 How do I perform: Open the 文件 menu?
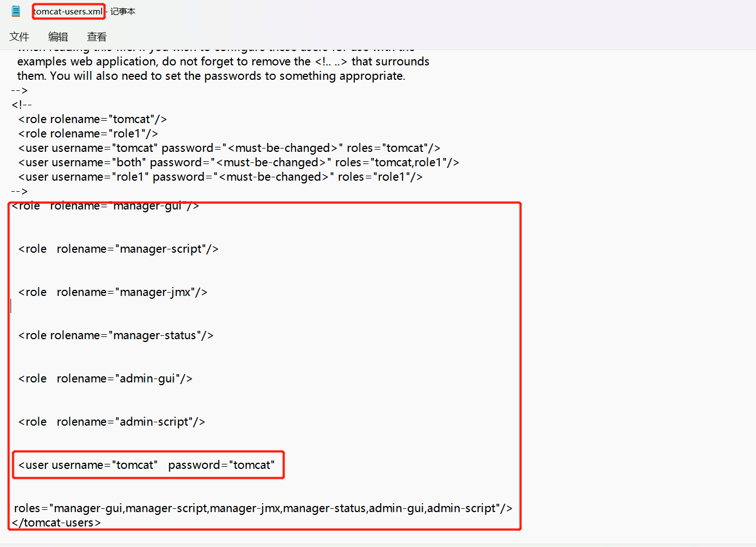point(19,37)
